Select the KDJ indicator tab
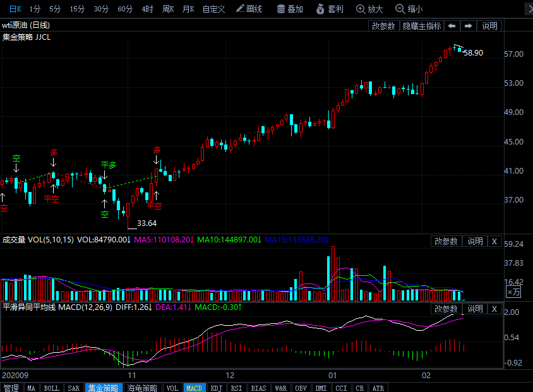 216,388
